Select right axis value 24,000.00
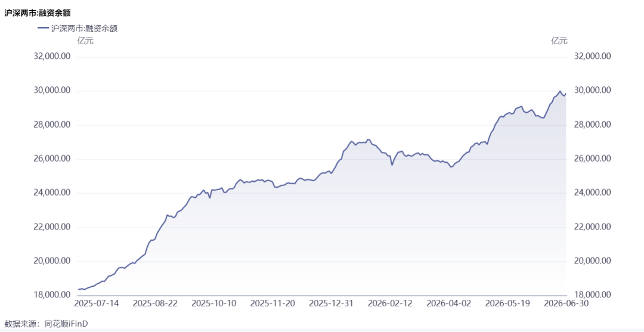644x332 pixels. [592, 193]
